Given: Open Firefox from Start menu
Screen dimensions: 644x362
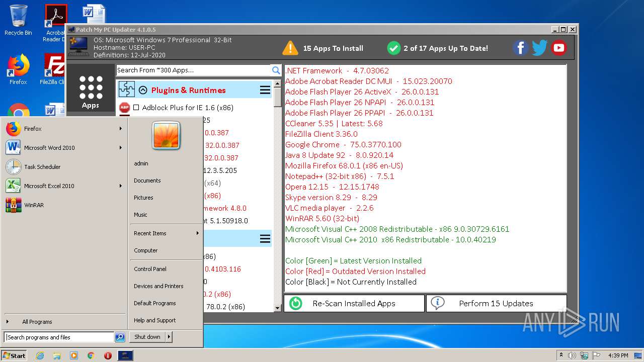Looking at the screenshot, I should (x=63, y=129).
